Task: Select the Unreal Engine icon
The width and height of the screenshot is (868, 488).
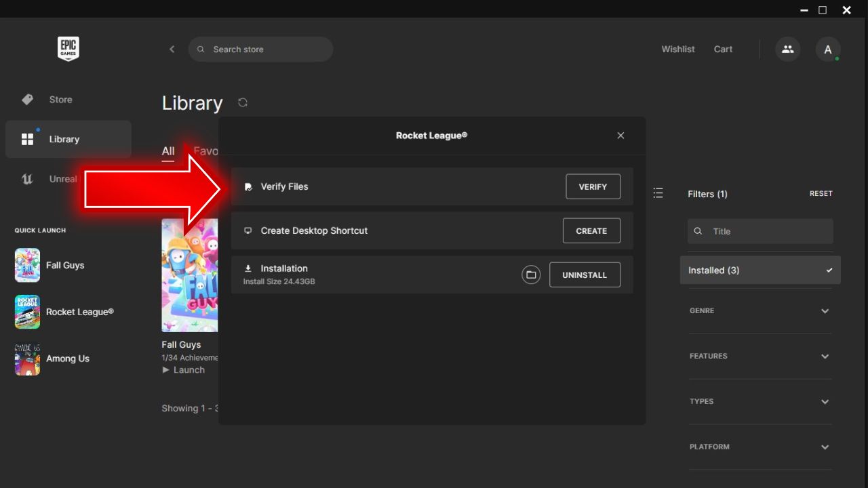Action: [27, 179]
